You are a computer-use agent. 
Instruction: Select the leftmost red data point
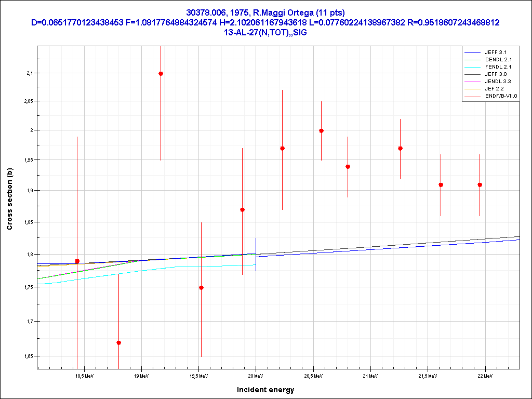77,261
